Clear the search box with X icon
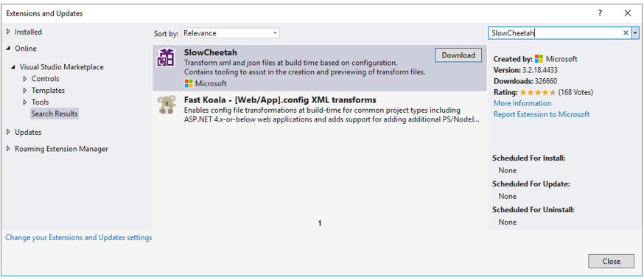Screen dimensions: 644x280 626,33
